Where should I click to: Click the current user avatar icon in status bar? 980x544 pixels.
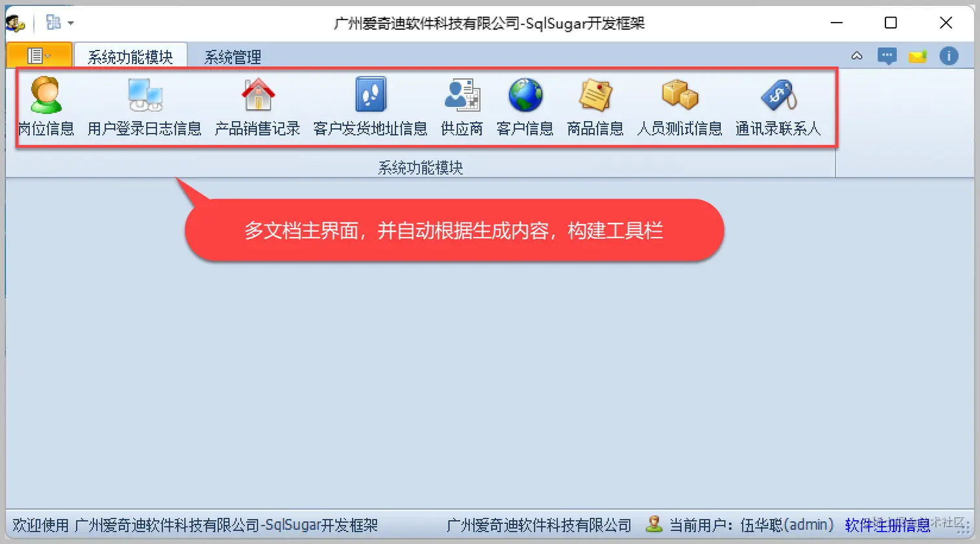click(654, 524)
